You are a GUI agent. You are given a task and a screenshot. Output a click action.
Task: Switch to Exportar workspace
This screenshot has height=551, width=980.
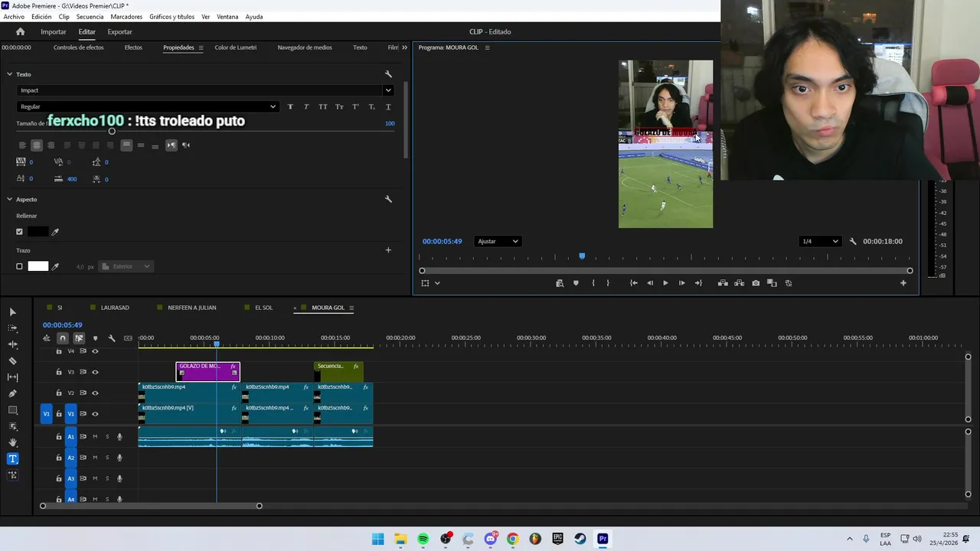click(119, 31)
